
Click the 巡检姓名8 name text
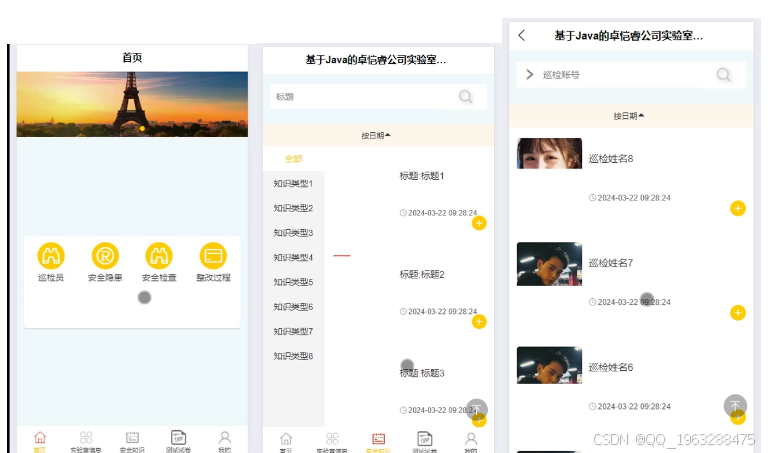point(611,159)
